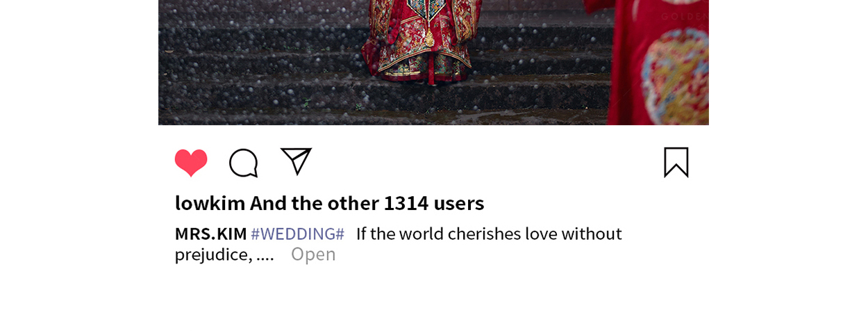Click the GOLDEN watermark on the photo
Image resolution: width=868 pixels, height=331 pixels.
[x=684, y=16]
